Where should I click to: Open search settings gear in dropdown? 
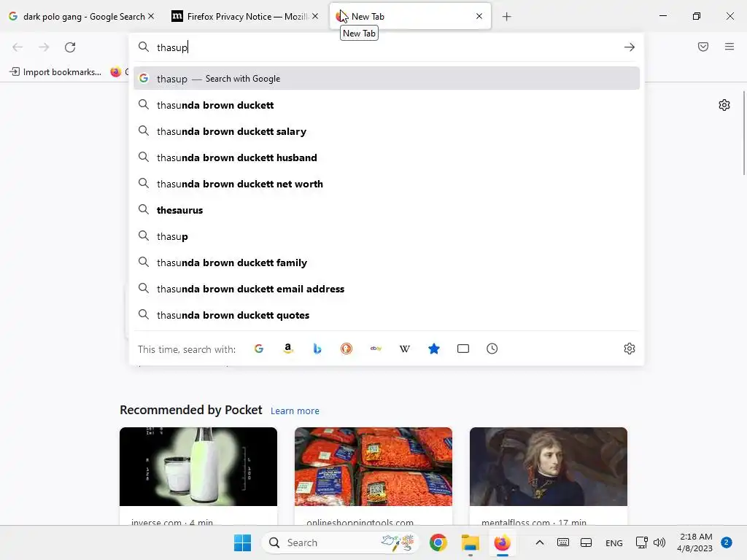630,349
